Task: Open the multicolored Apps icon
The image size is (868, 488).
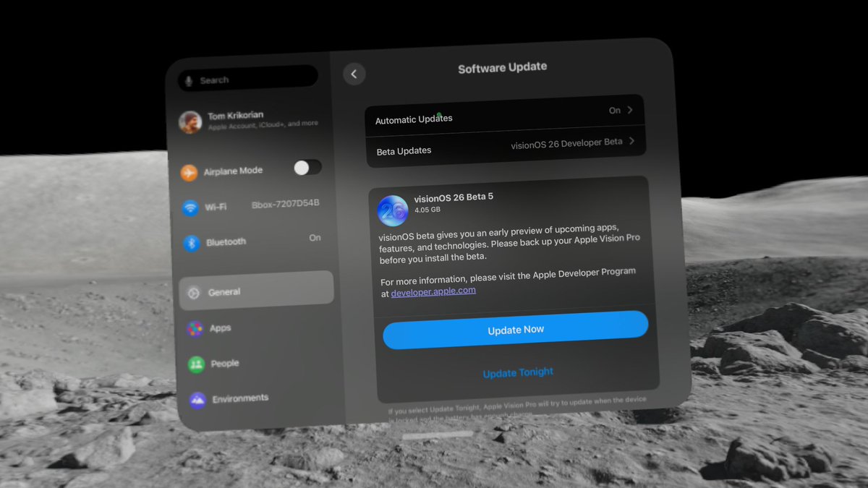Action: [x=194, y=328]
